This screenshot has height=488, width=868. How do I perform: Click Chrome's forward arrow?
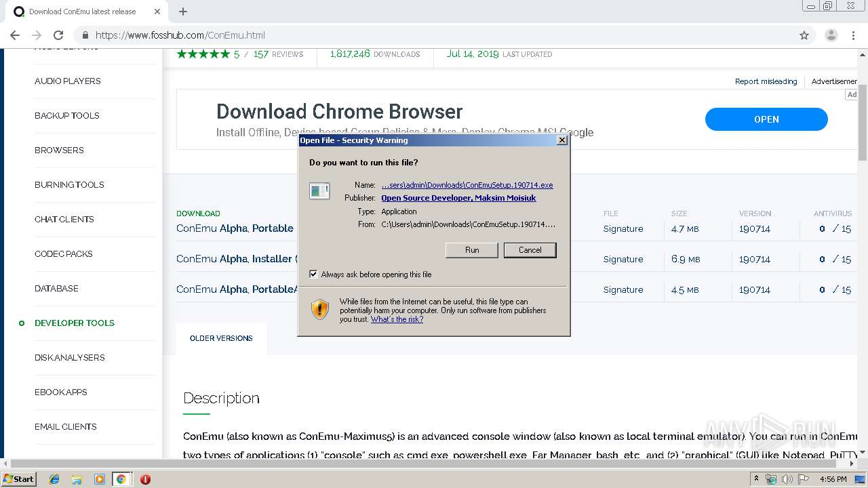(x=37, y=35)
